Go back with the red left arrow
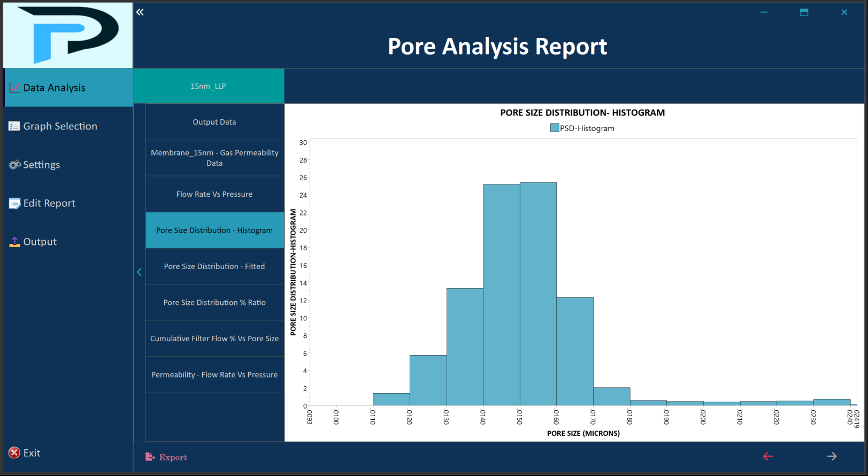868x476 pixels. pos(767,456)
